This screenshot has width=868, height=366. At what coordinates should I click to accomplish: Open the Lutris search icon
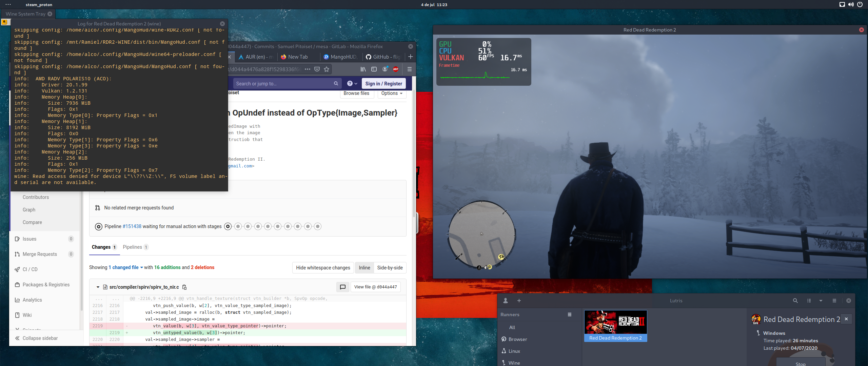coord(795,301)
